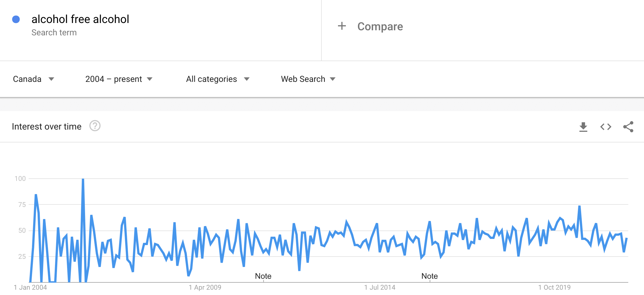Share the interest over time chart
The image size is (644, 295).
tap(628, 127)
